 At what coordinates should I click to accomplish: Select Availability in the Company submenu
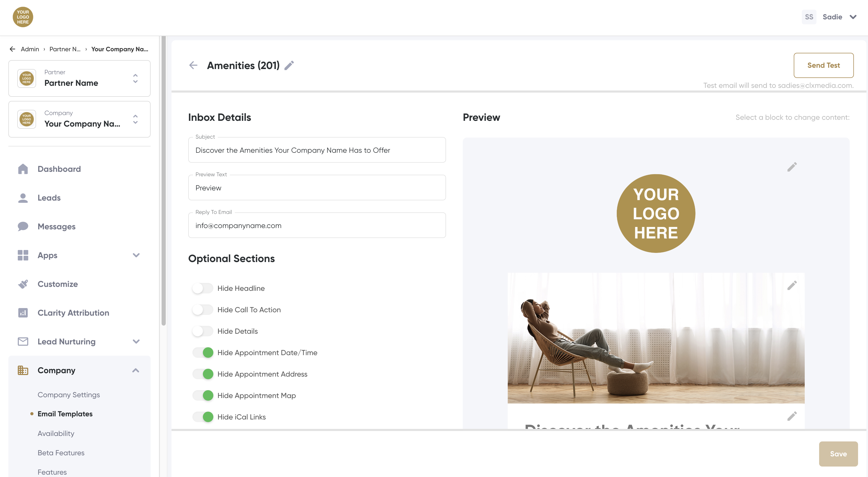point(56,434)
